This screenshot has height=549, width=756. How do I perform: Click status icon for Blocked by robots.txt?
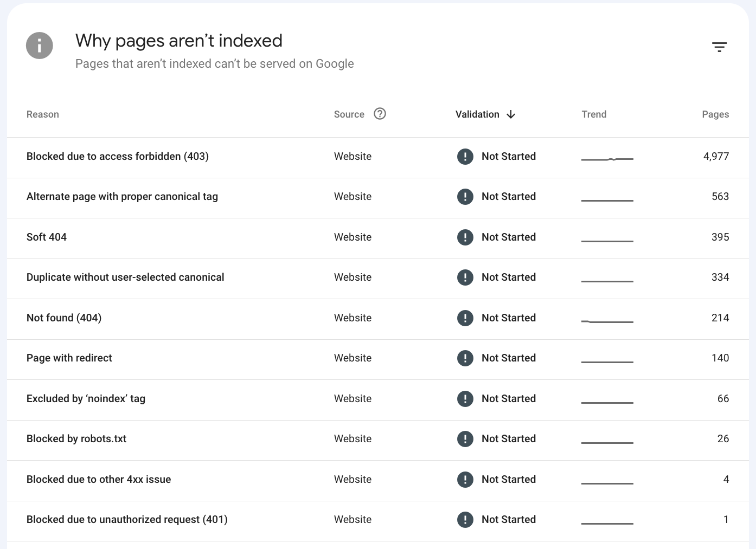465,439
